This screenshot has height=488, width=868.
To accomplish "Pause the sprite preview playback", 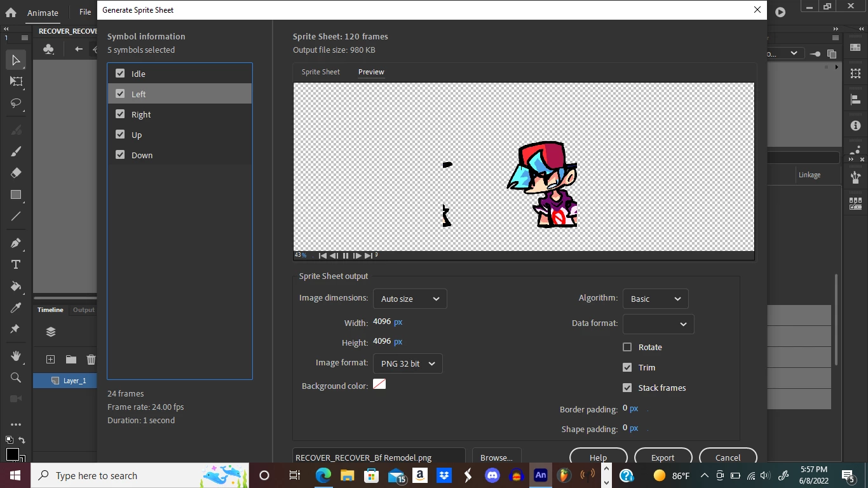I will (346, 255).
